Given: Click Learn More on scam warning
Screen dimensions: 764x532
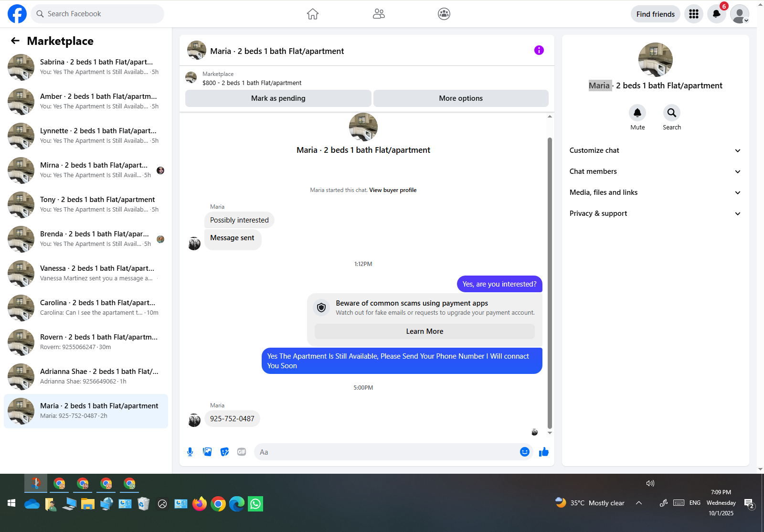Looking at the screenshot, I should (424, 331).
